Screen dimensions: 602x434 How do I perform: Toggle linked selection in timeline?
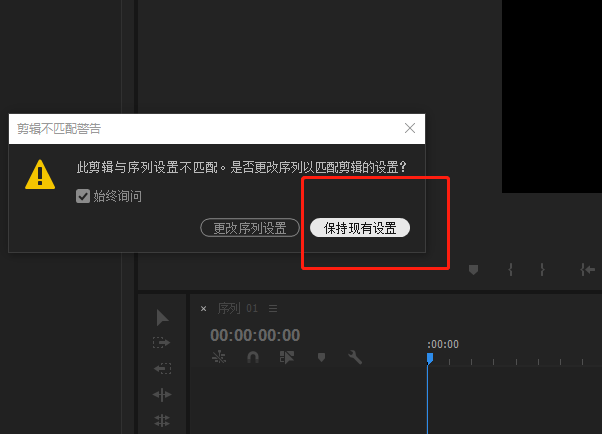click(288, 357)
